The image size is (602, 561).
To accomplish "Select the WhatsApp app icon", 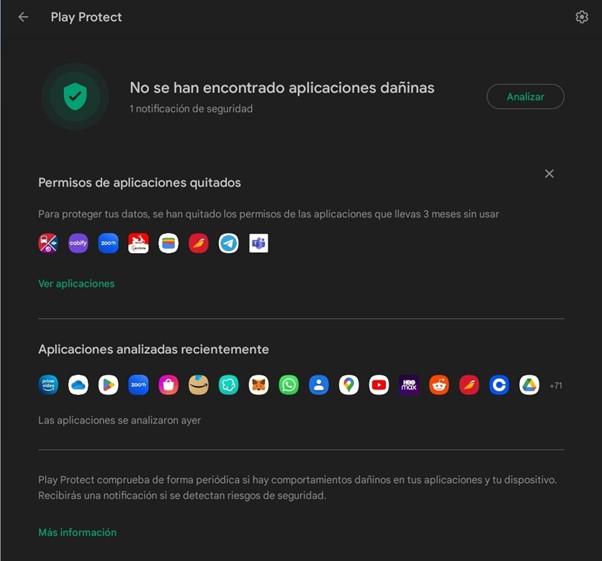I will tap(288, 385).
